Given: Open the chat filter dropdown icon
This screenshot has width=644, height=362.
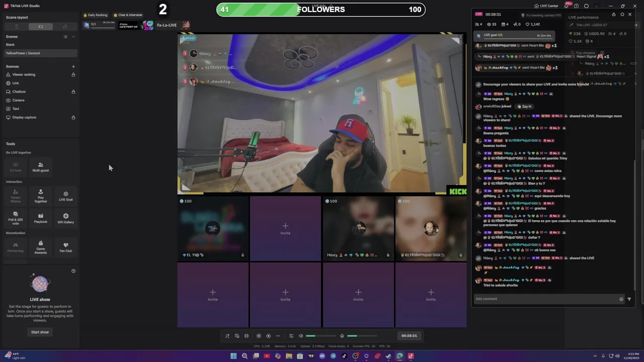Looking at the screenshot, I should click(x=629, y=299).
